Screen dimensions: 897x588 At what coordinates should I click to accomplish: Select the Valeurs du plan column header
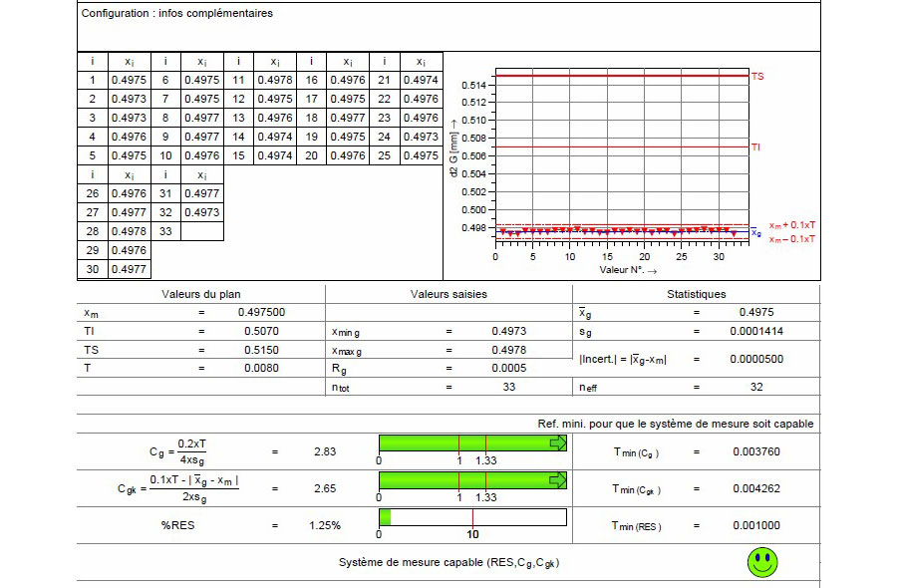pos(201,294)
